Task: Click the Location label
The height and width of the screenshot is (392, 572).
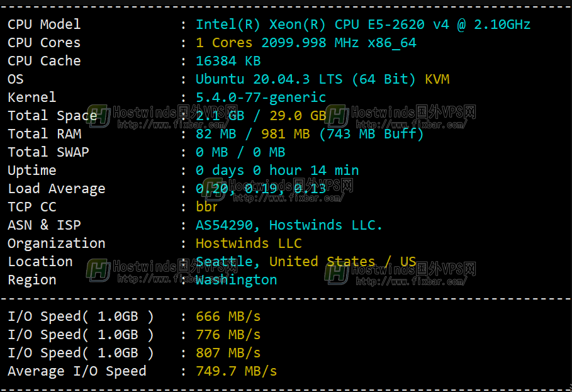Action: [x=40, y=262]
